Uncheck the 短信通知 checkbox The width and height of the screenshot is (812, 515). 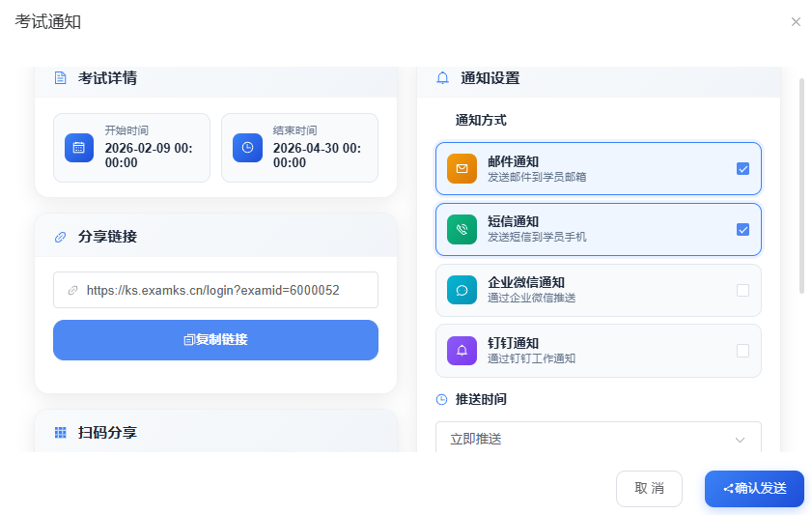(742, 230)
